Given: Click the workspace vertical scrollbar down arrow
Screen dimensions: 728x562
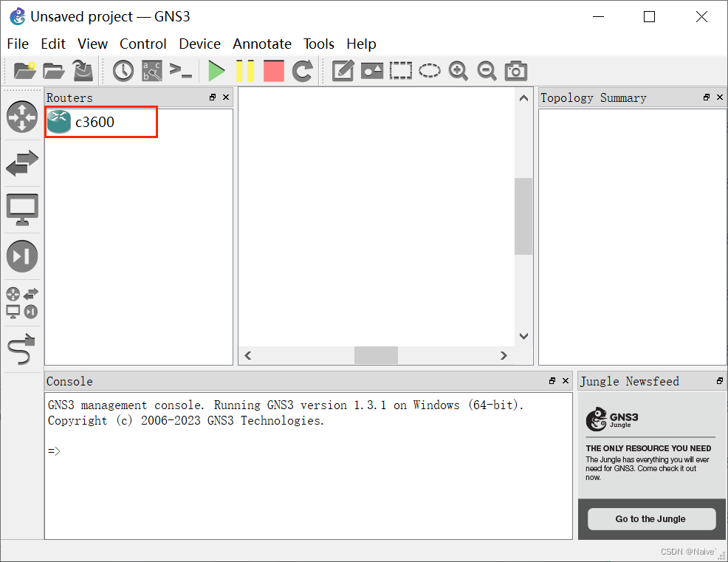Looking at the screenshot, I should click(x=523, y=336).
